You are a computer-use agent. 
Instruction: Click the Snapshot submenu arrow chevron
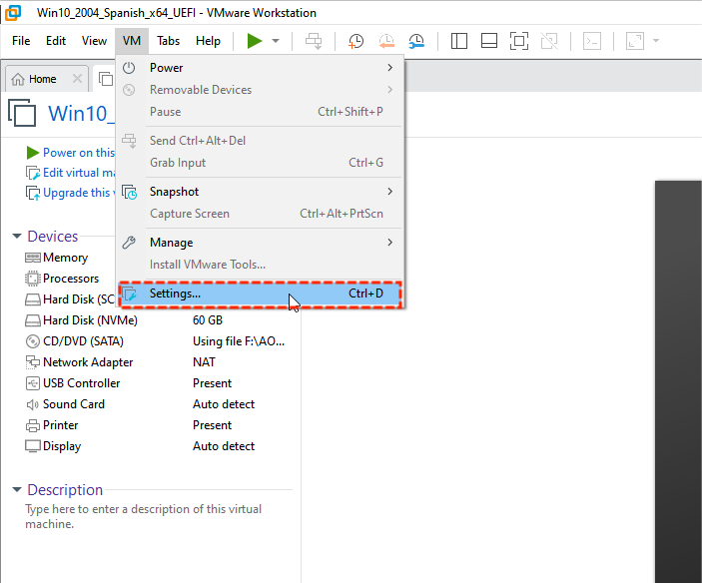pos(390,192)
